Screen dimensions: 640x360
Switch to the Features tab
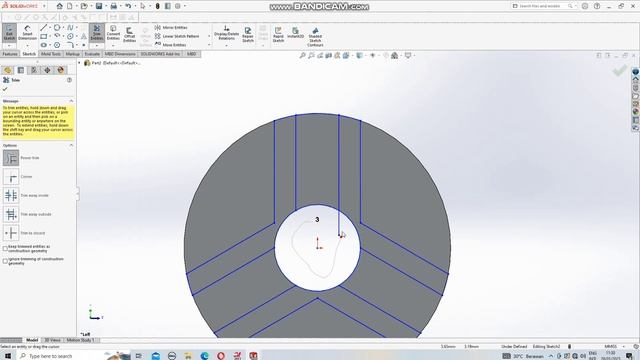click(10, 54)
